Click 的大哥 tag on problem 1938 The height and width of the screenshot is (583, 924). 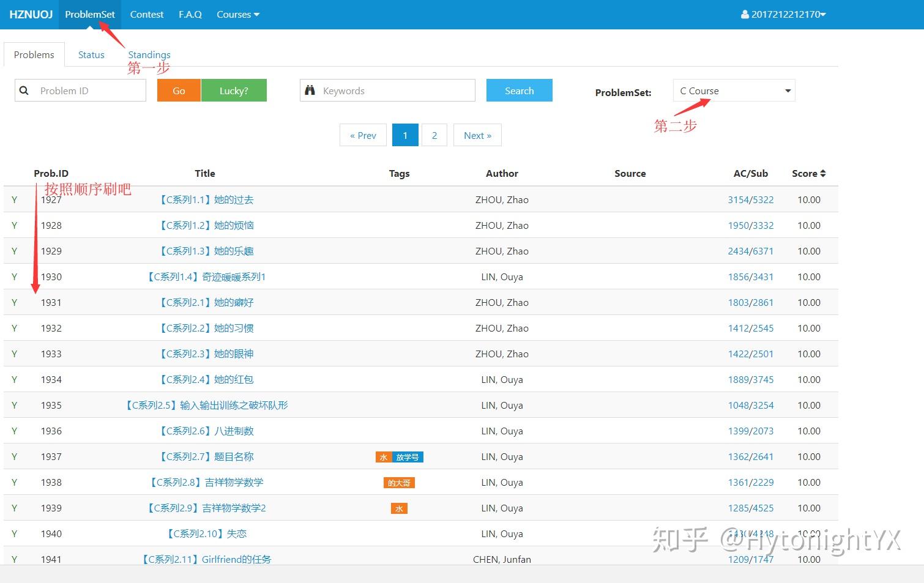click(x=399, y=483)
